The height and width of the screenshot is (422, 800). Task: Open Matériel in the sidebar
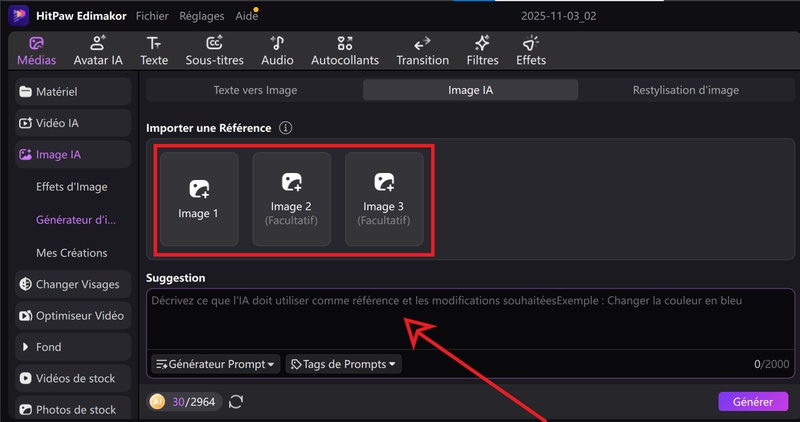[73, 92]
